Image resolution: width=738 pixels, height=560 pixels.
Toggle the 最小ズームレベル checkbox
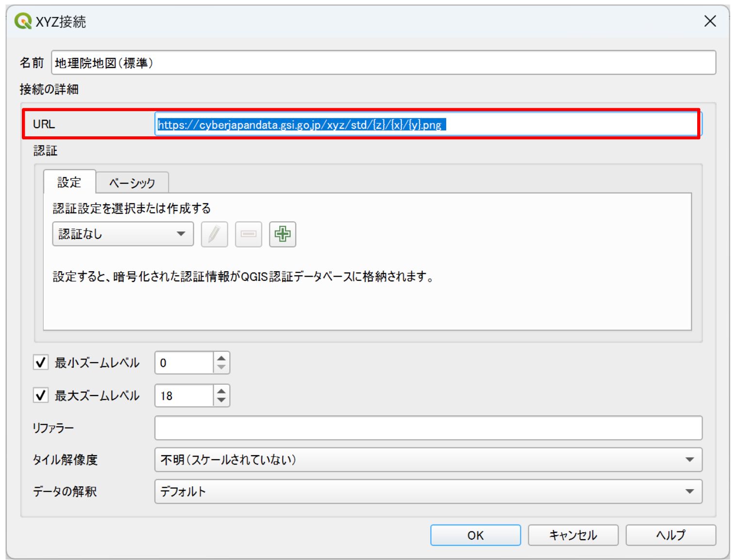click(41, 362)
